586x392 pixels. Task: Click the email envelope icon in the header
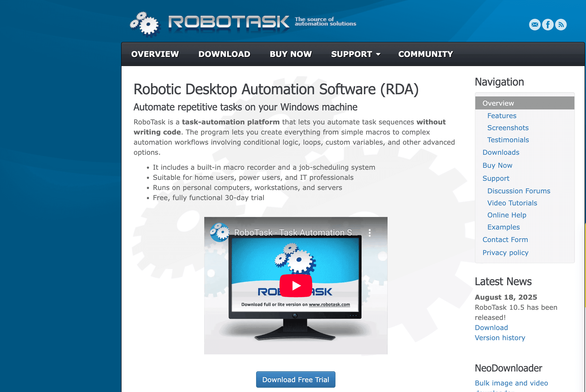click(534, 25)
